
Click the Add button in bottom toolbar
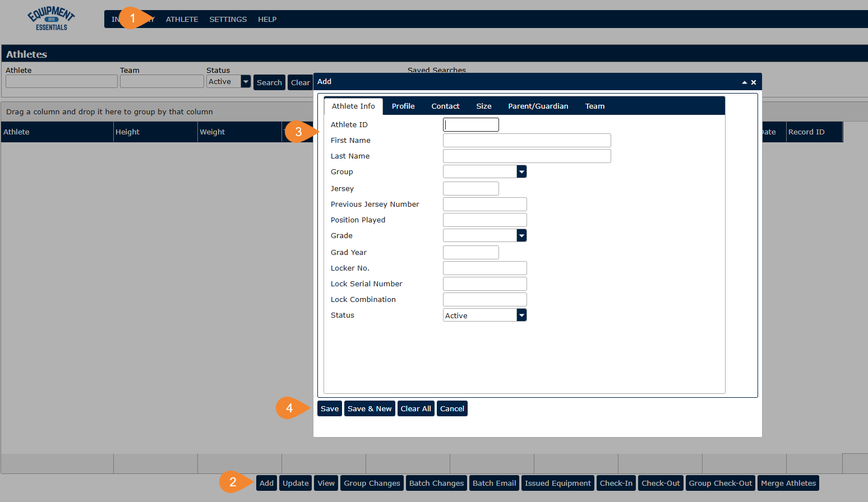[x=267, y=483]
